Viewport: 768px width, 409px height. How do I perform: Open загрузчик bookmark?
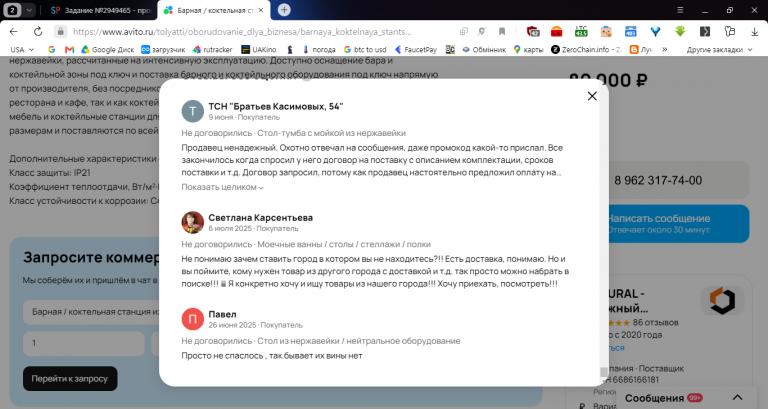(163, 49)
